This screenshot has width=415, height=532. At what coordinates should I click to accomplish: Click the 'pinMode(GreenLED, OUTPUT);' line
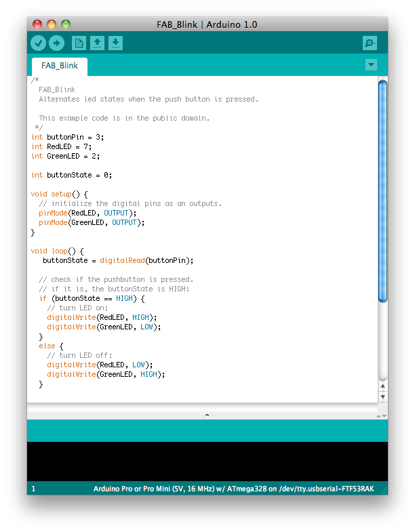[92, 222]
